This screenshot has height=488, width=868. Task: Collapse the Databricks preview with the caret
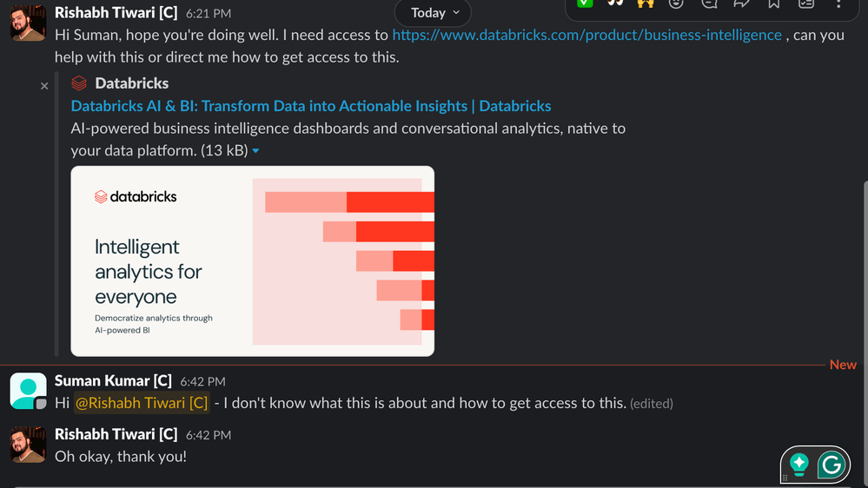(255, 151)
